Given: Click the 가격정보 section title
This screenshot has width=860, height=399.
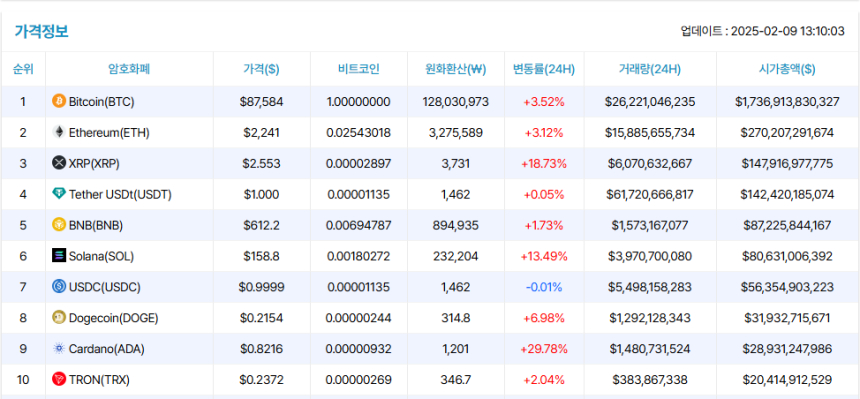Looking at the screenshot, I should 42,31.
